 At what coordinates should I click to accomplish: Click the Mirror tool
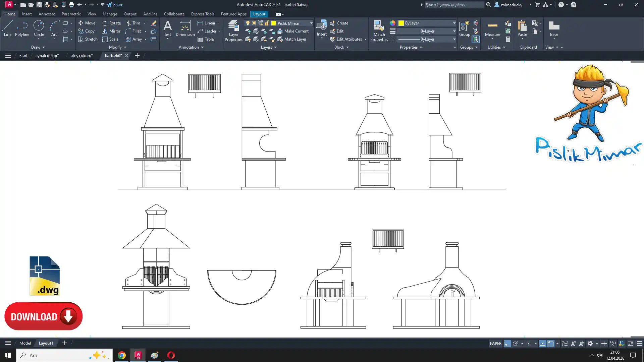pyautogui.click(x=111, y=31)
